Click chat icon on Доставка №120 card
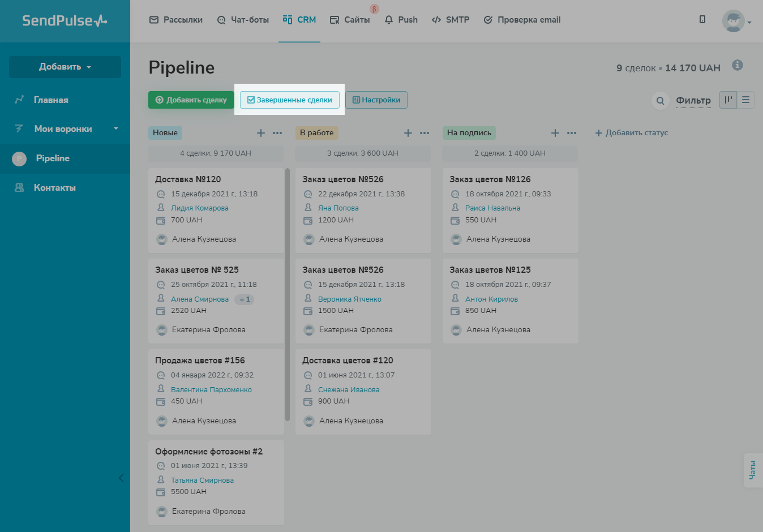Image resolution: width=763 pixels, height=532 pixels. [x=161, y=194]
